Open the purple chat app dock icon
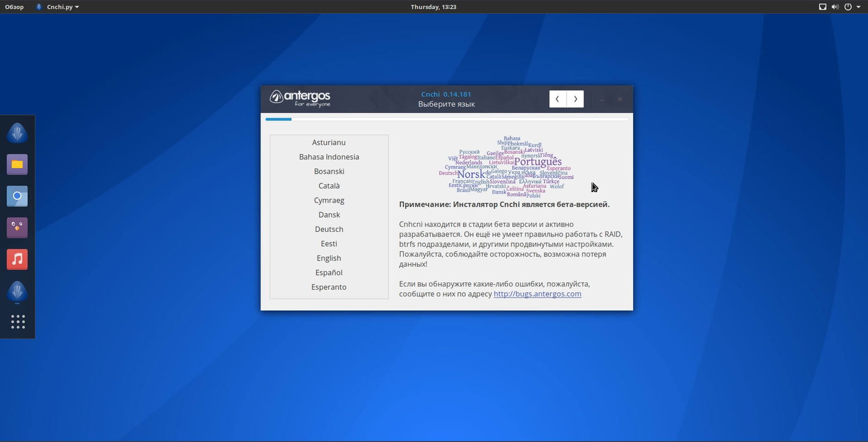Image resolution: width=868 pixels, height=442 pixels. click(17, 227)
